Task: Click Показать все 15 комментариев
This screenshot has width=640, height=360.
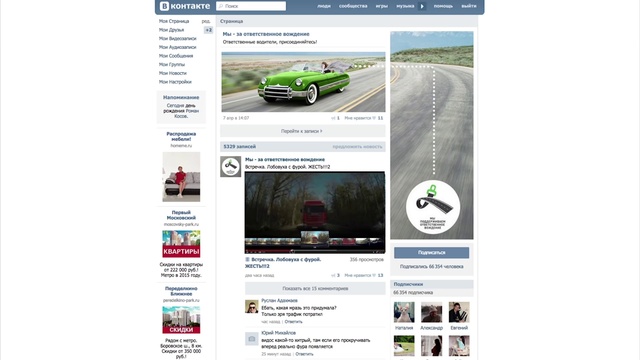Action: tap(315, 288)
